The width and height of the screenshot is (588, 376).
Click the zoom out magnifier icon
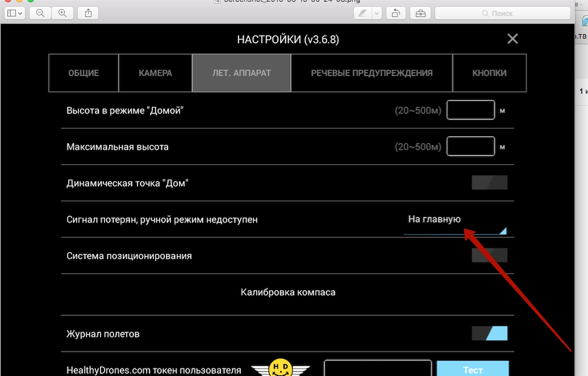coord(40,13)
